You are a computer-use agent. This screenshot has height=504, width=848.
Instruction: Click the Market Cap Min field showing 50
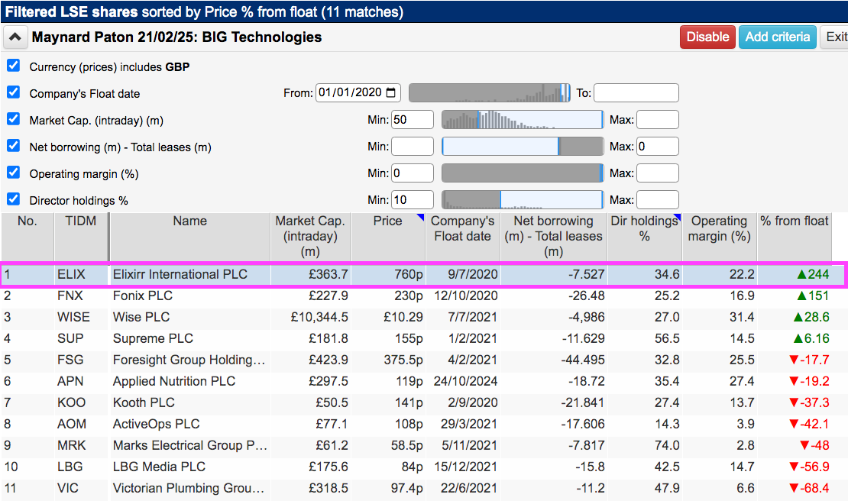[412, 120]
